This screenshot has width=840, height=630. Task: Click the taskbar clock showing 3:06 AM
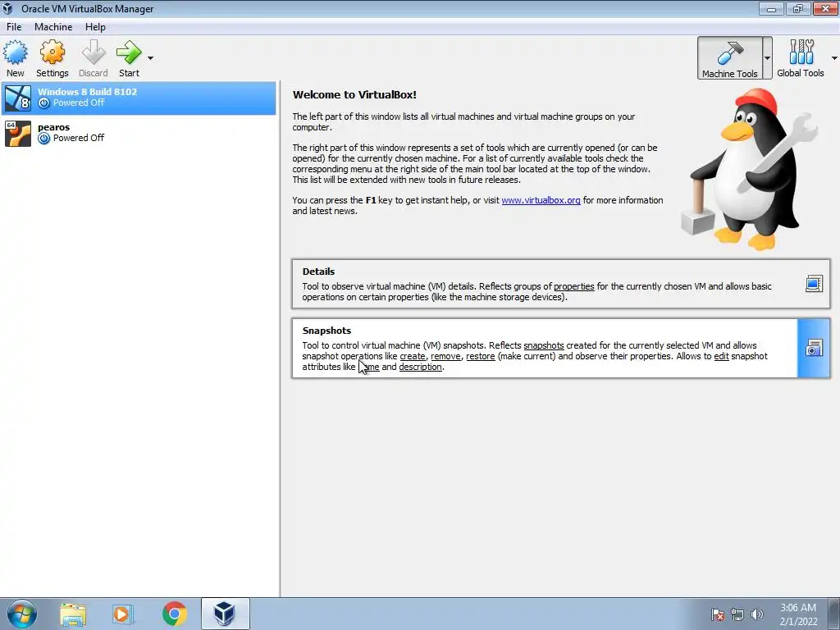pos(798,614)
